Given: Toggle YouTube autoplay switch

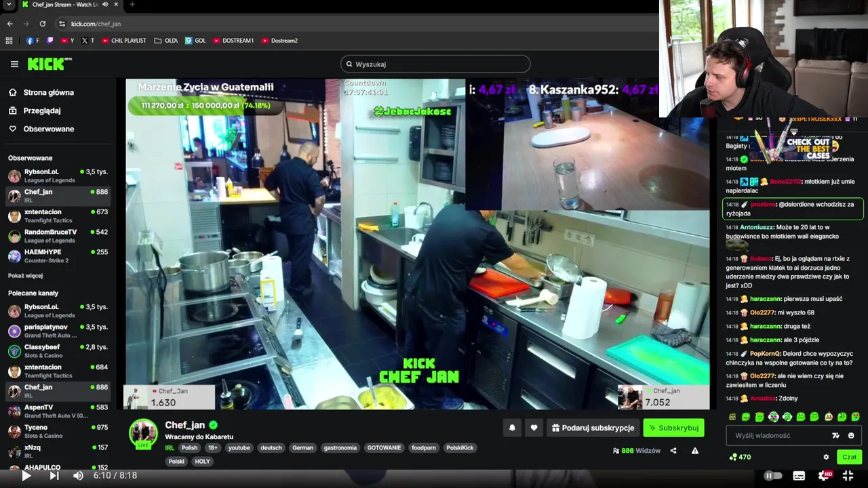Looking at the screenshot, I should [773, 476].
